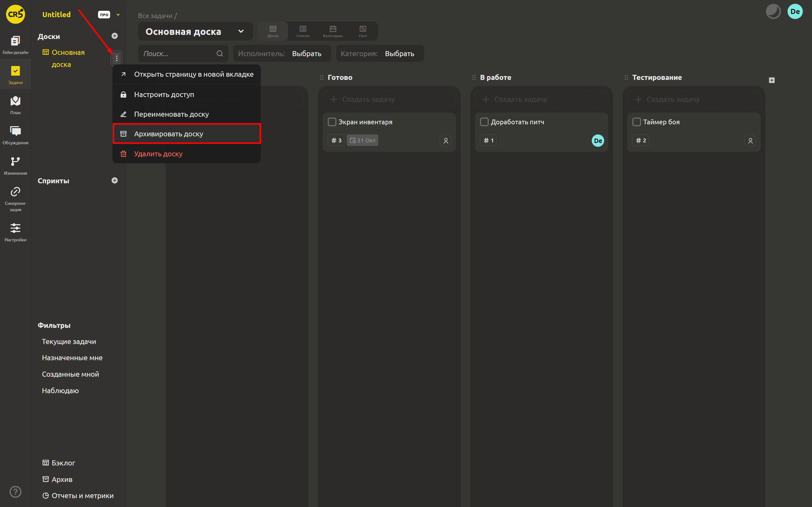
Task: Click the help question mark icon
Action: (x=16, y=492)
